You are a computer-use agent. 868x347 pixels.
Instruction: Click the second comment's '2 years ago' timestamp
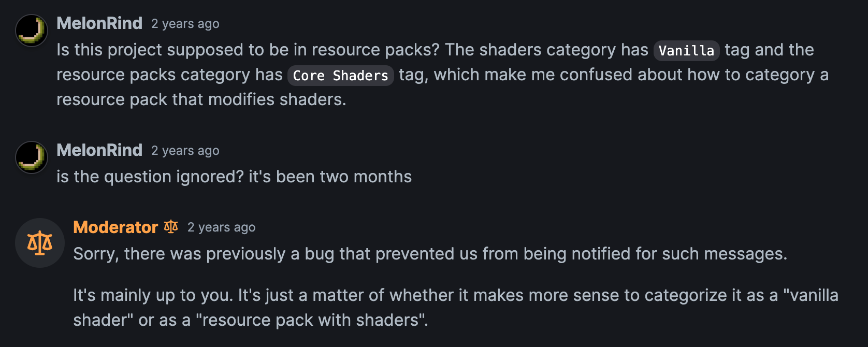coord(185,151)
